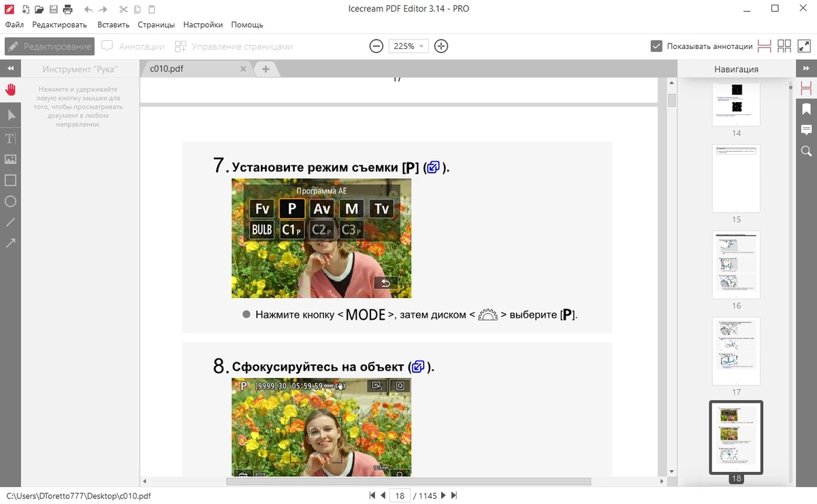This screenshot has height=504, width=817.
Task: Click scroll up arrow of document scrollbar
Action: pyautogui.click(x=672, y=82)
